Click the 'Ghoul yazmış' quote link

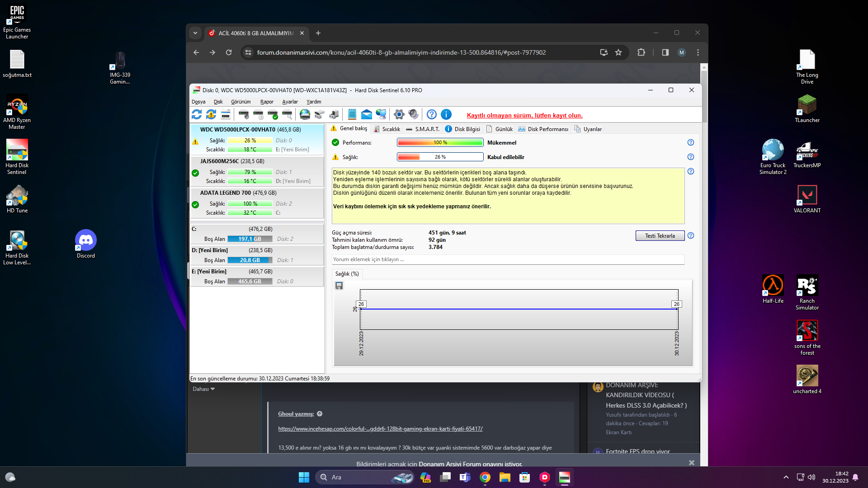pyautogui.click(x=296, y=414)
